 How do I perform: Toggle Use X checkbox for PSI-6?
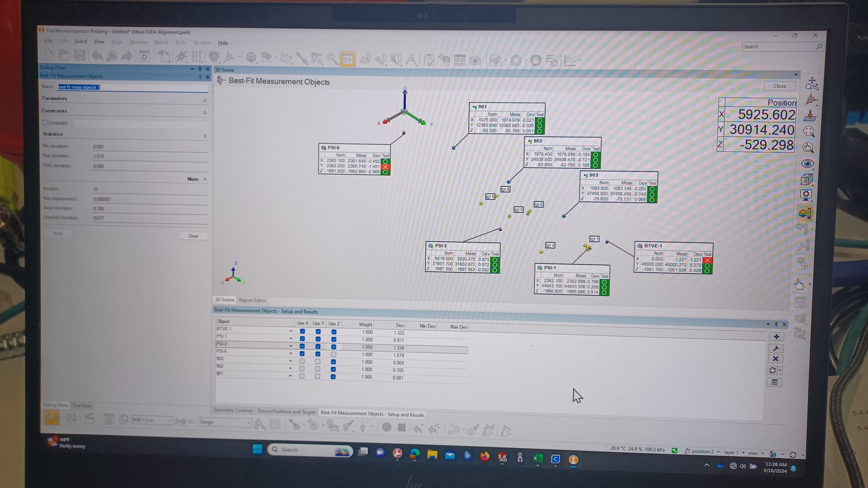(302, 354)
